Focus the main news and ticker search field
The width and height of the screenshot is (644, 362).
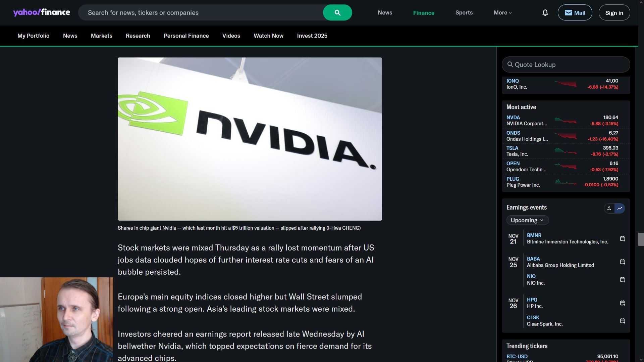(201, 12)
